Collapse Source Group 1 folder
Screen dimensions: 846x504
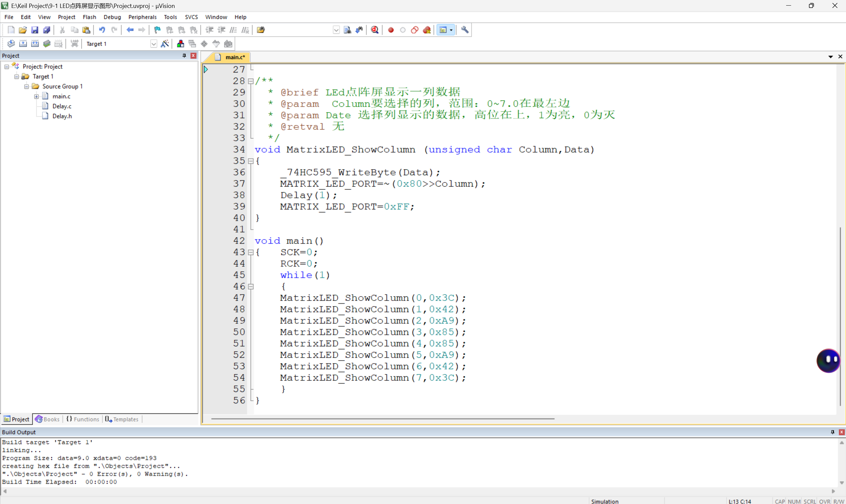pos(26,87)
